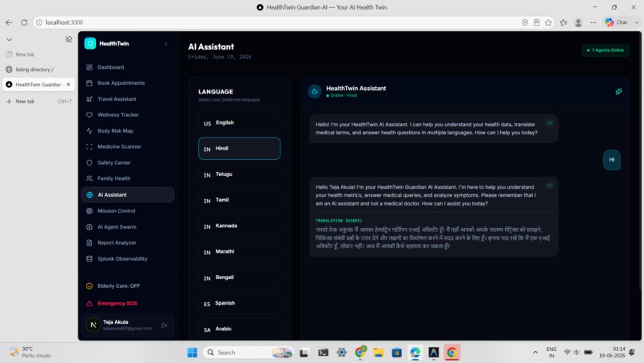
Task: Click the logout icon beside Teja Akula
Action: coord(165,325)
